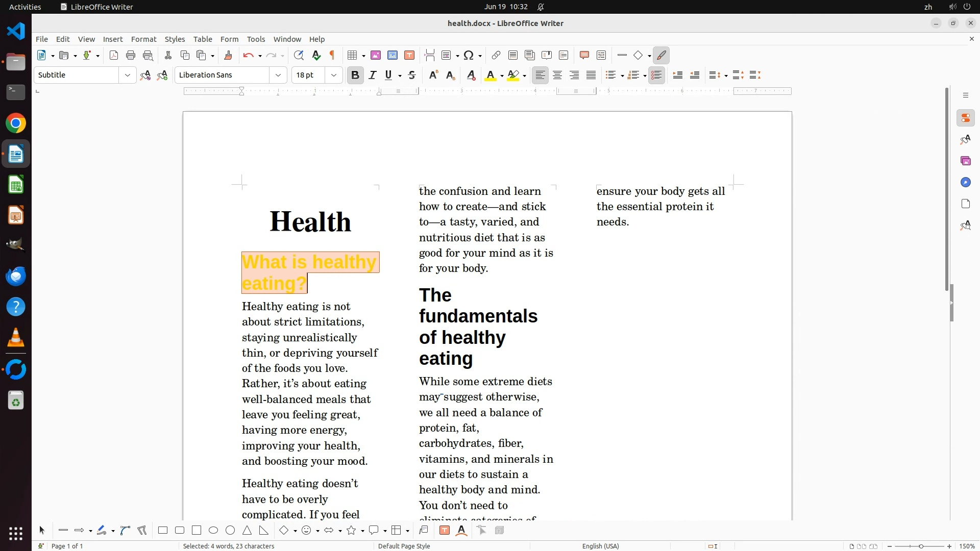Viewport: 980px width, 551px height.
Task: Click the Print document icon
Action: pos(131,56)
